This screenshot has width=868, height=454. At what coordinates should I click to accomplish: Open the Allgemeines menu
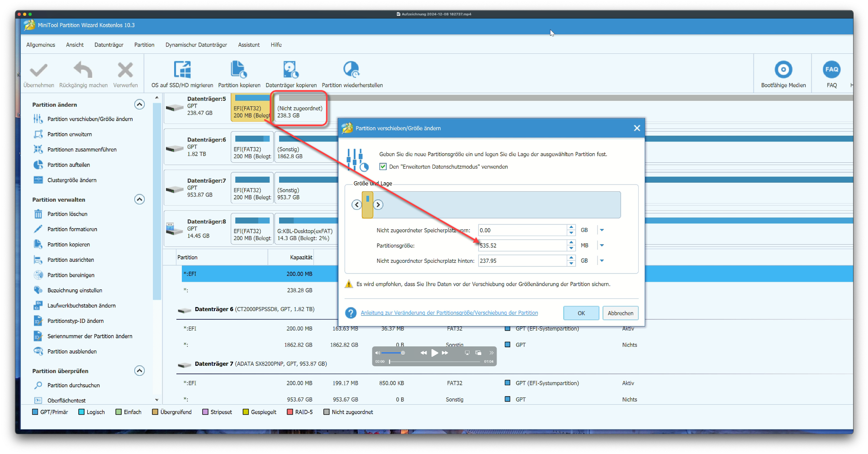coord(41,45)
